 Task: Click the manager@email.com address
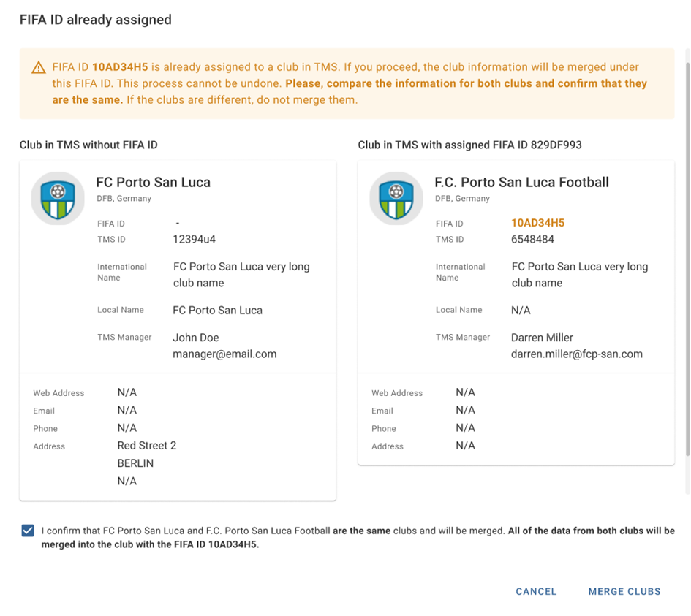[x=224, y=354]
